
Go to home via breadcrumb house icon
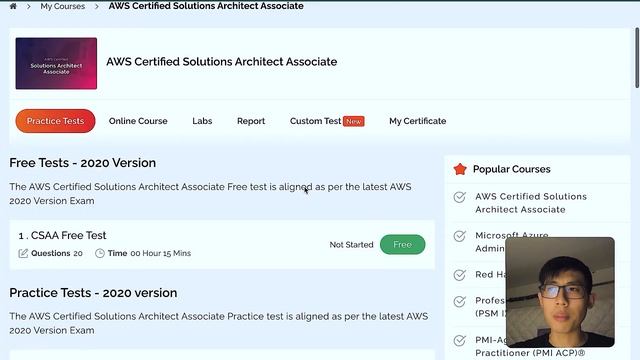(x=13, y=6)
